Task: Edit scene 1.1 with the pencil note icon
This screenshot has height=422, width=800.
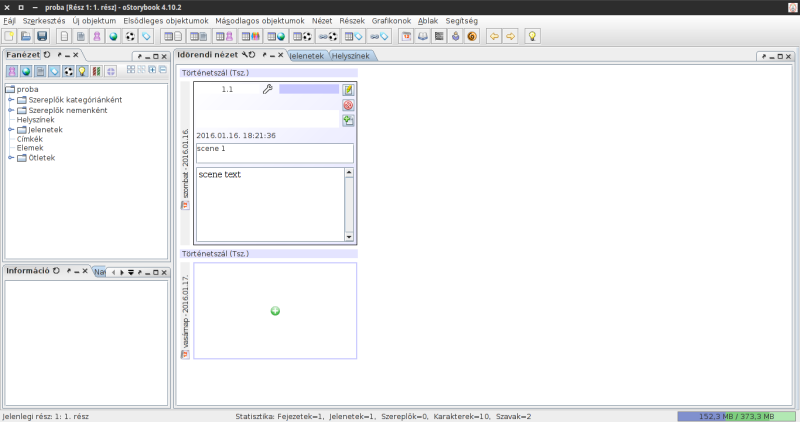Action: [x=348, y=90]
